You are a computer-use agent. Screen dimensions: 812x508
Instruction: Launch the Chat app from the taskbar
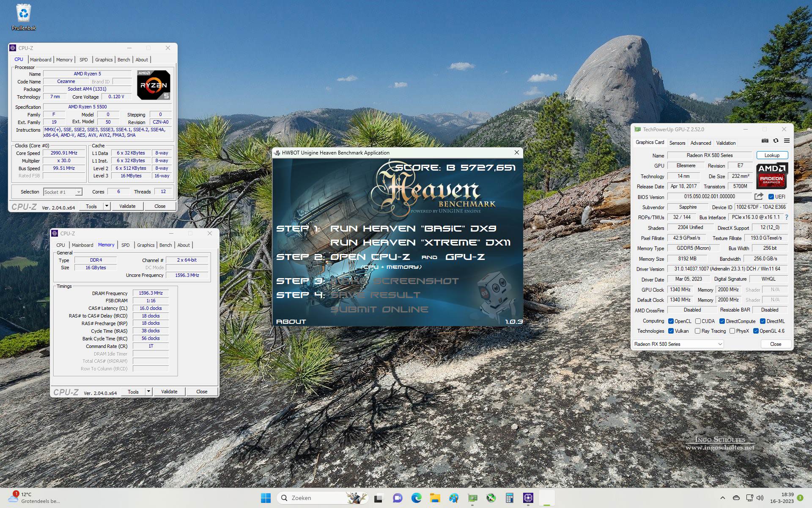tap(398, 498)
